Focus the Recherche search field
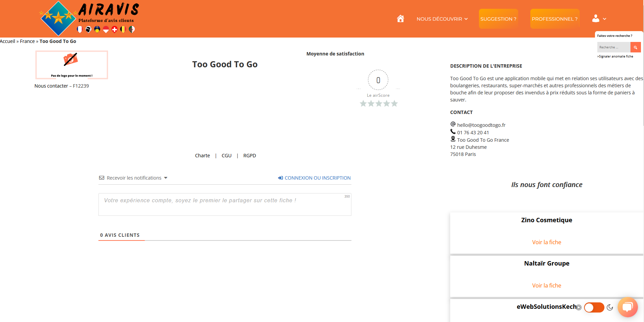The image size is (644, 322). pyautogui.click(x=614, y=47)
